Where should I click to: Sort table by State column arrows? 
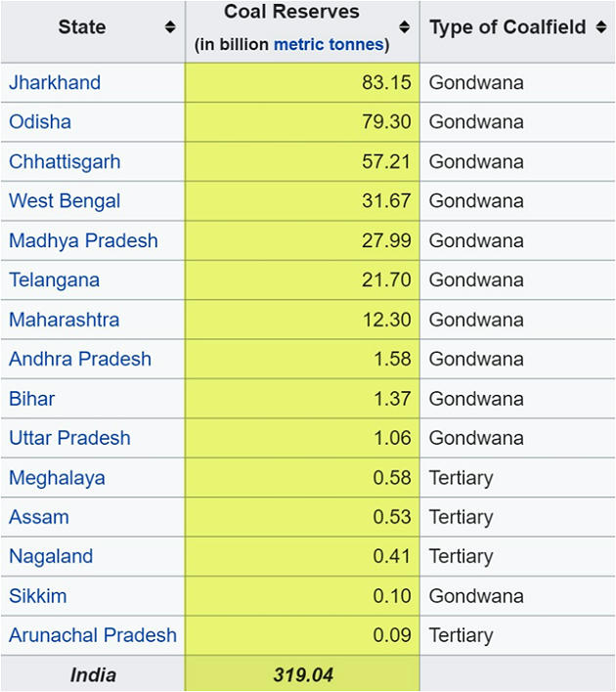click(170, 27)
